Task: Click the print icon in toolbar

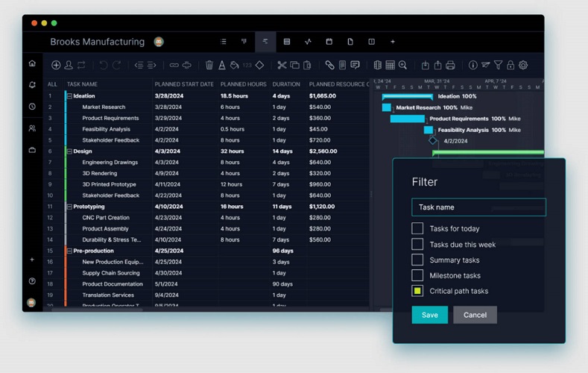Action: click(450, 66)
